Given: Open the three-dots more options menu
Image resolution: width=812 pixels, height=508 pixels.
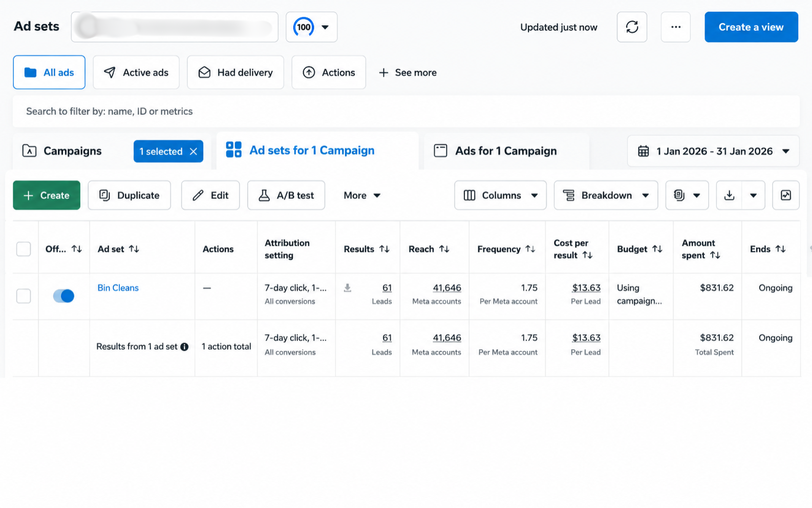Looking at the screenshot, I should pyautogui.click(x=675, y=27).
